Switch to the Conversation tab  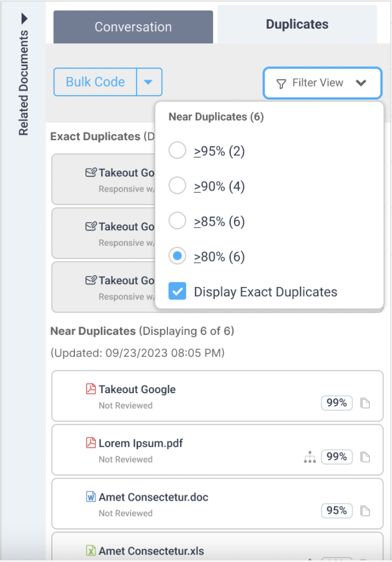133,27
